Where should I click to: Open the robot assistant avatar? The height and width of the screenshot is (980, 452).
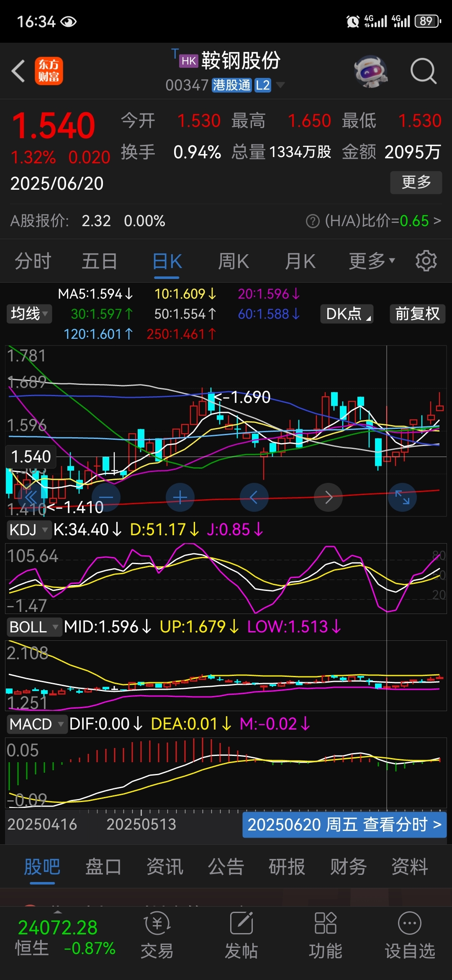coord(371,72)
